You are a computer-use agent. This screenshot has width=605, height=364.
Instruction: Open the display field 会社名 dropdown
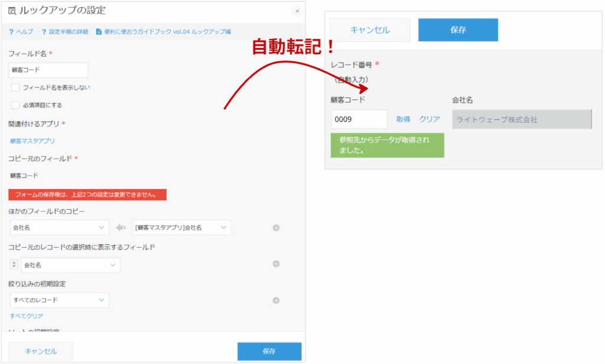click(70, 265)
